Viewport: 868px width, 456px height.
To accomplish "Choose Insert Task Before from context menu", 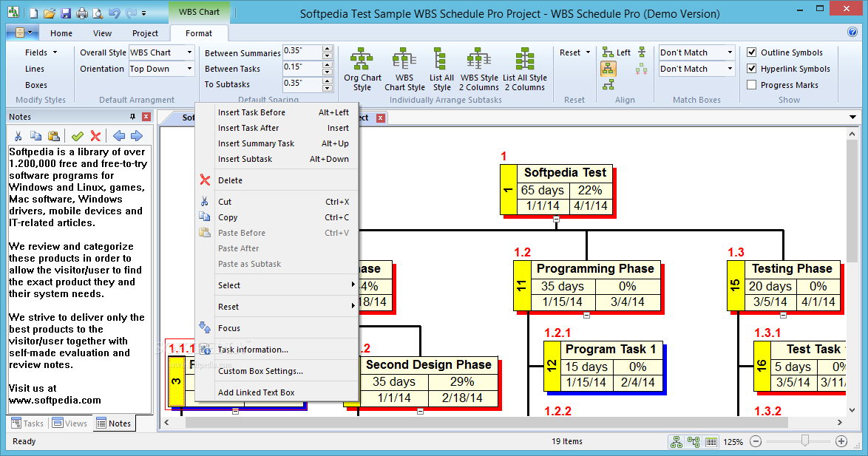I will [x=277, y=112].
